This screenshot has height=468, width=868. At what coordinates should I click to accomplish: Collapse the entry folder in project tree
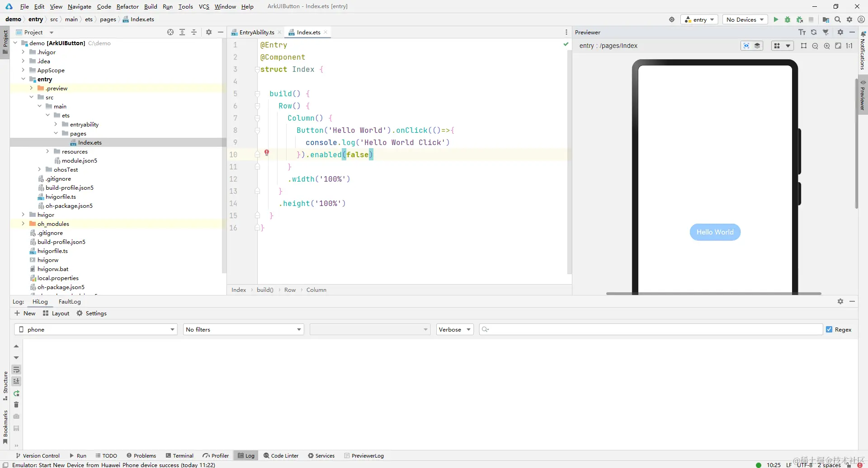pos(23,79)
